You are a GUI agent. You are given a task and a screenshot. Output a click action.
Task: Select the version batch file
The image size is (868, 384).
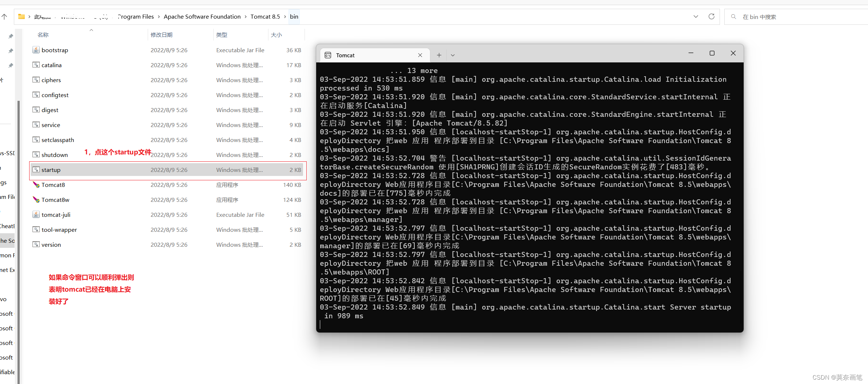[51, 245]
